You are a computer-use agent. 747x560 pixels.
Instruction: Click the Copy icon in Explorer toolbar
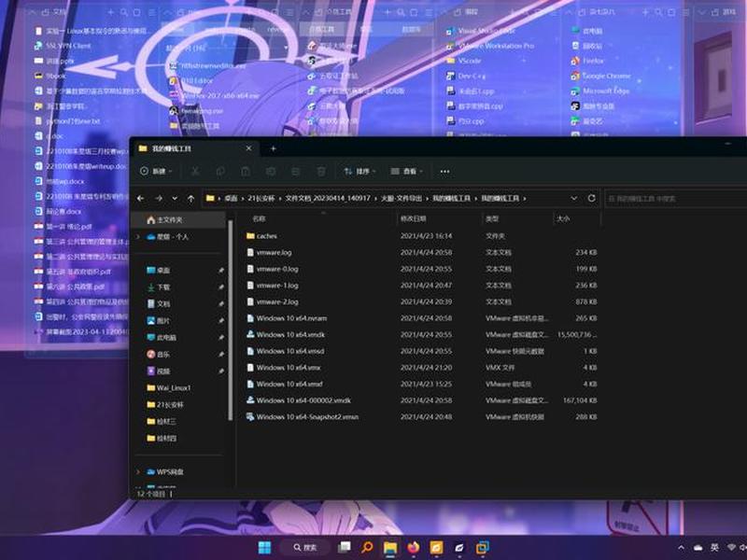220,171
